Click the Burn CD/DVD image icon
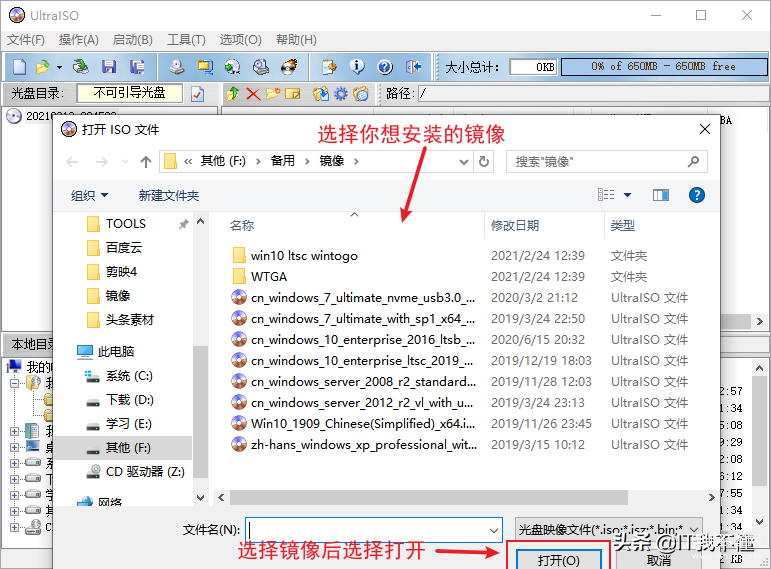 pyautogui.click(x=289, y=66)
